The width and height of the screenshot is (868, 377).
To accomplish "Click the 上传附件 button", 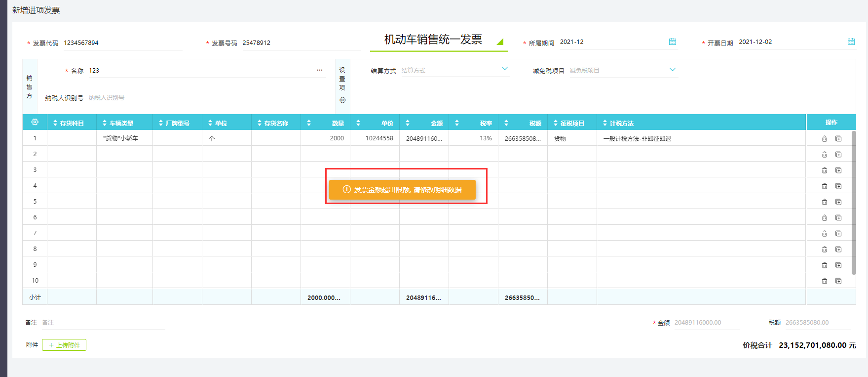I will click(x=64, y=345).
